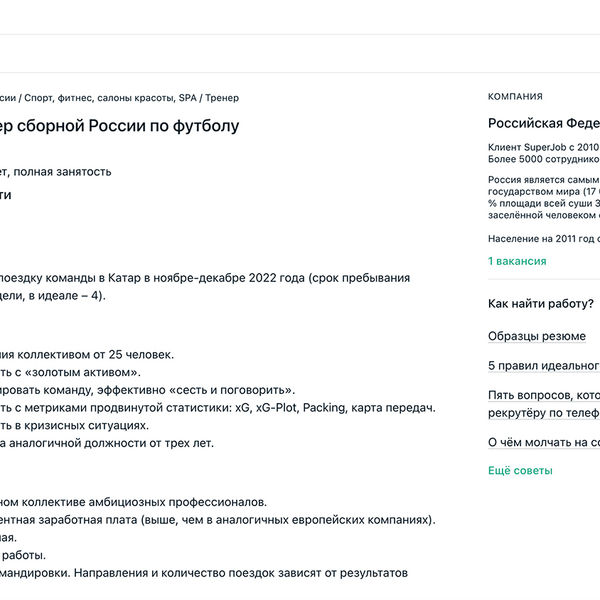The width and height of the screenshot is (600, 600).
Task: Open the "1 вакансия" company link
Action: (x=517, y=261)
